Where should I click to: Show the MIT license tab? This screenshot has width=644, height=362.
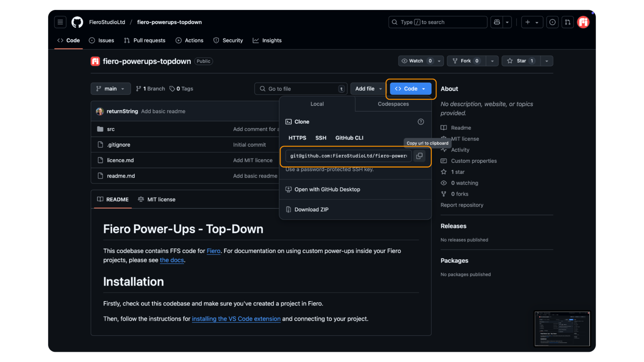157,199
